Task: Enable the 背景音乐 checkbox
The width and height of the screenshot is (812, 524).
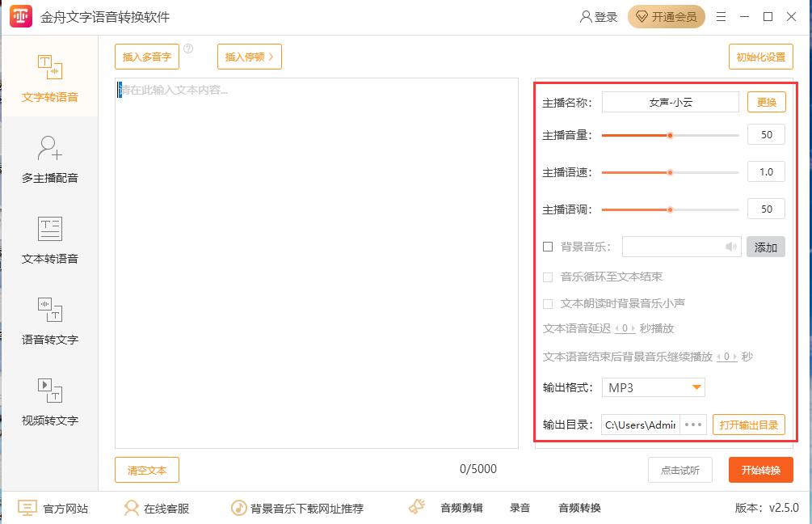Action: click(548, 247)
